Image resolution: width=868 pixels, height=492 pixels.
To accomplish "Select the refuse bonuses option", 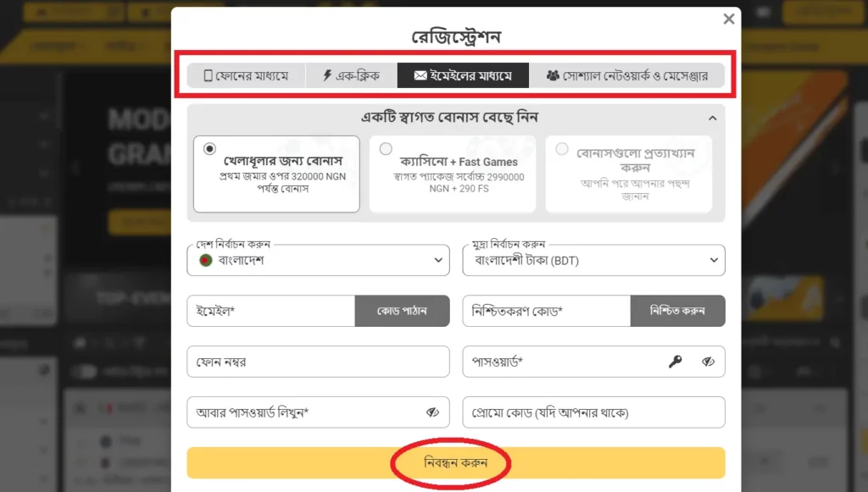I will [x=562, y=147].
